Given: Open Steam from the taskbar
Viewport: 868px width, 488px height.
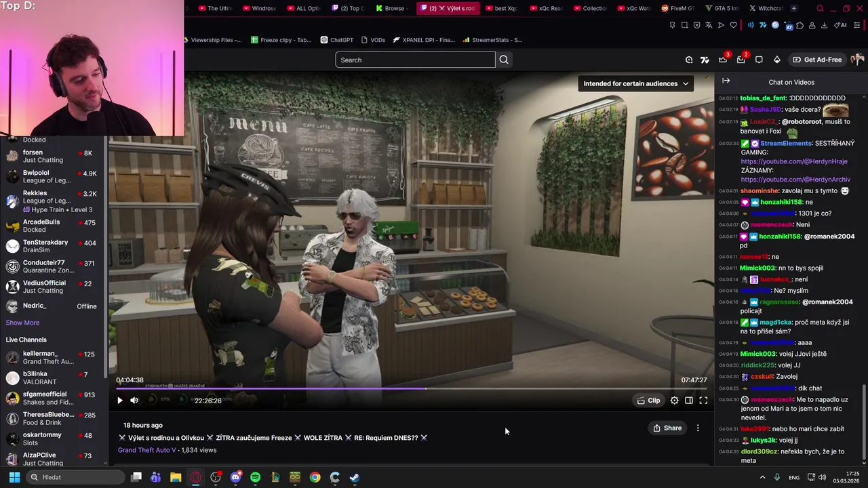Looking at the screenshot, I should [x=354, y=477].
